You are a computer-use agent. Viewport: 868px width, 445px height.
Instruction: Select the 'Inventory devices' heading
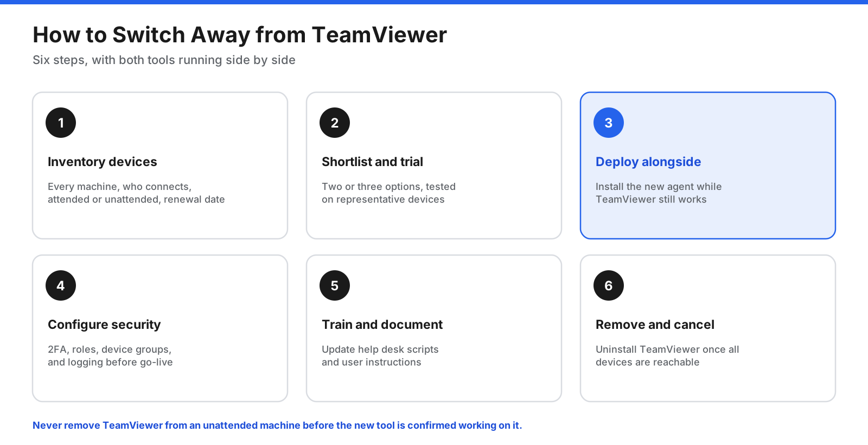[x=103, y=162]
